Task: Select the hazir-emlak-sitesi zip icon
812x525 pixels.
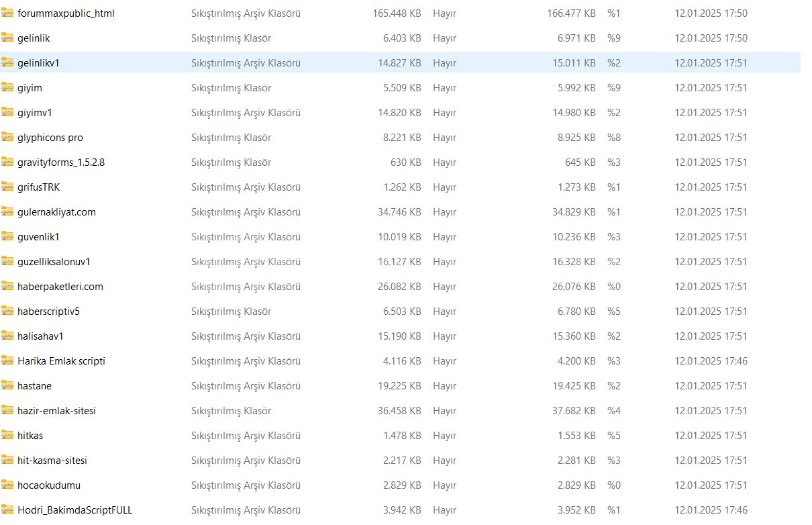Action: pyautogui.click(x=7, y=410)
